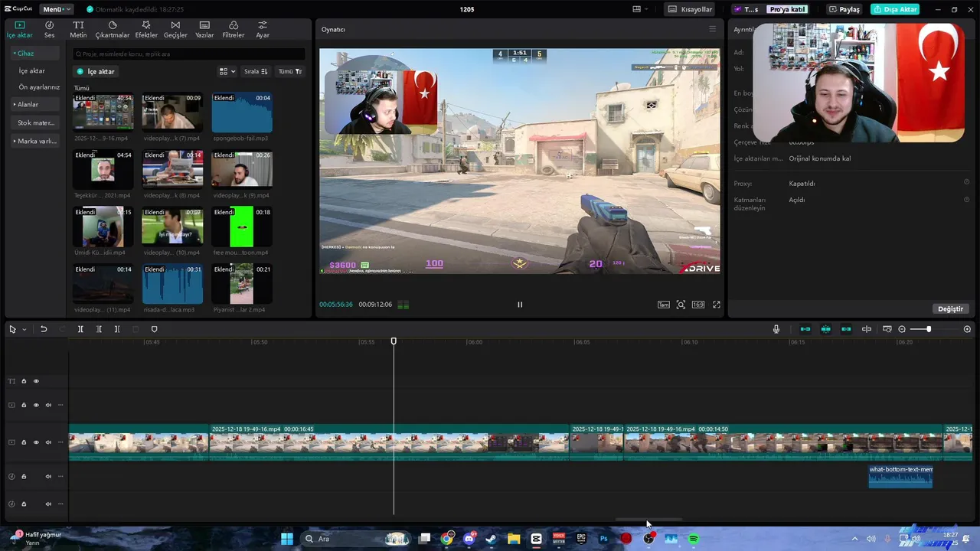Switch to the Metin text tab
The width and height of the screenshot is (980, 551).
coord(78,30)
